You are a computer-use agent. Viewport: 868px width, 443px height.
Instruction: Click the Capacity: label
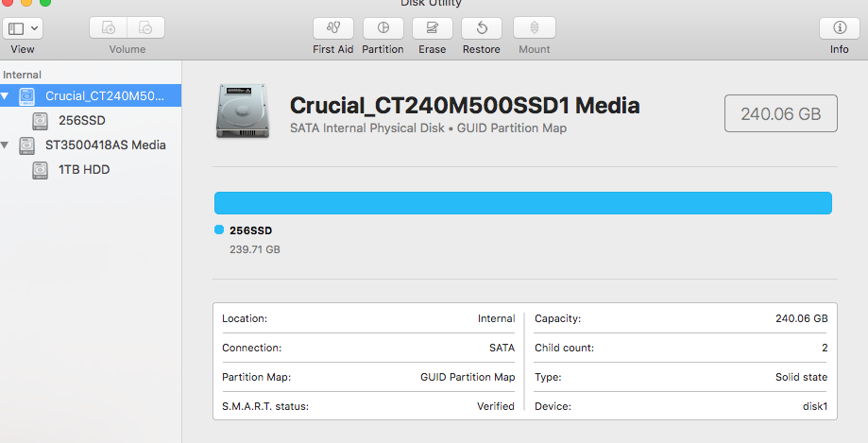[x=557, y=318]
